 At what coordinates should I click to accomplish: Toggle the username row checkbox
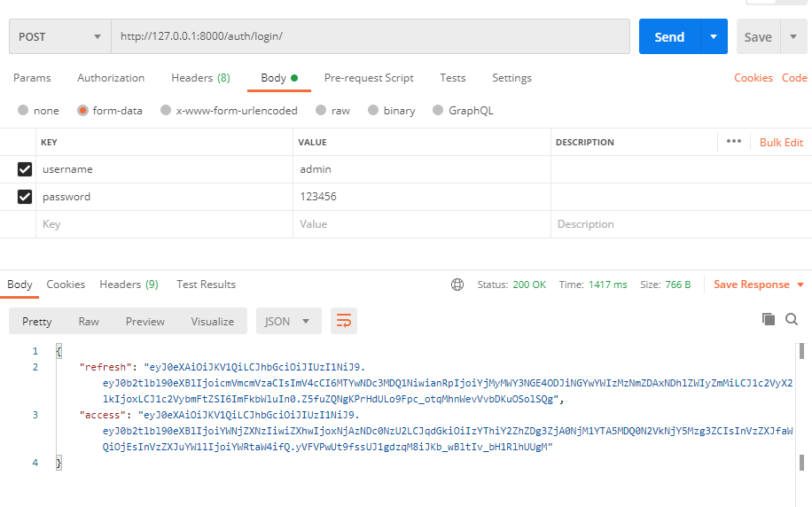pos(25,169)
